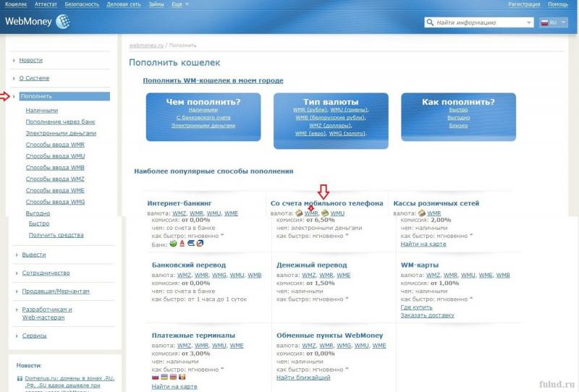Image resolution: width=579 pixels, height=392 pixels.
Task: Click the magnifier icon in the search box
Action: [431, 23]
